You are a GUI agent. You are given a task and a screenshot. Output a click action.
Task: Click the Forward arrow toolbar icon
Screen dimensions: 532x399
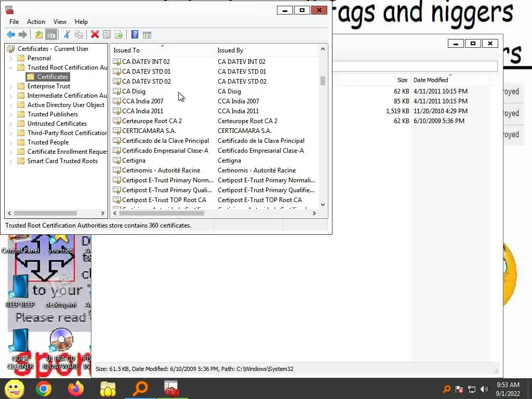[x=23, y=35]
